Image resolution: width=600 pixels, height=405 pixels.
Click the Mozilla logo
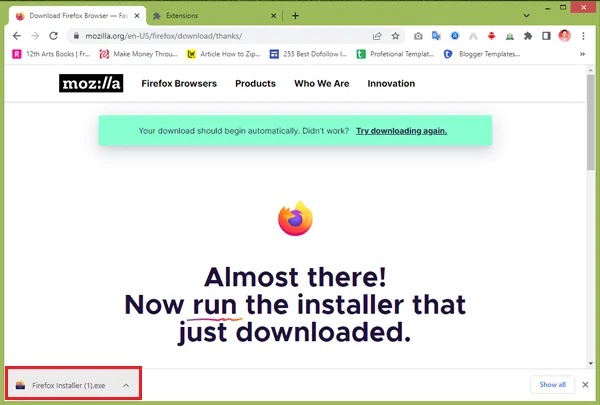tap(91, 83)
